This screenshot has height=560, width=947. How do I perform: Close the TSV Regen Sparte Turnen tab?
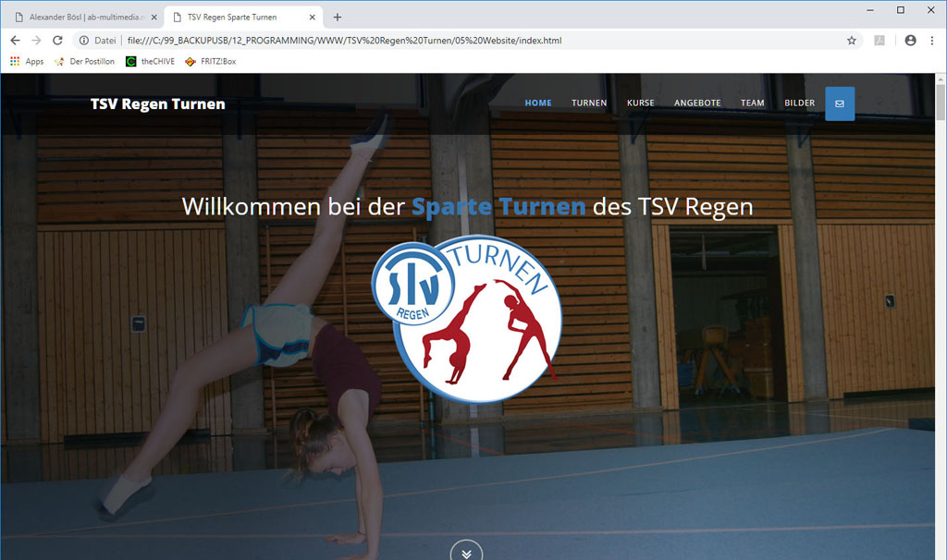(x=313, y=18)
